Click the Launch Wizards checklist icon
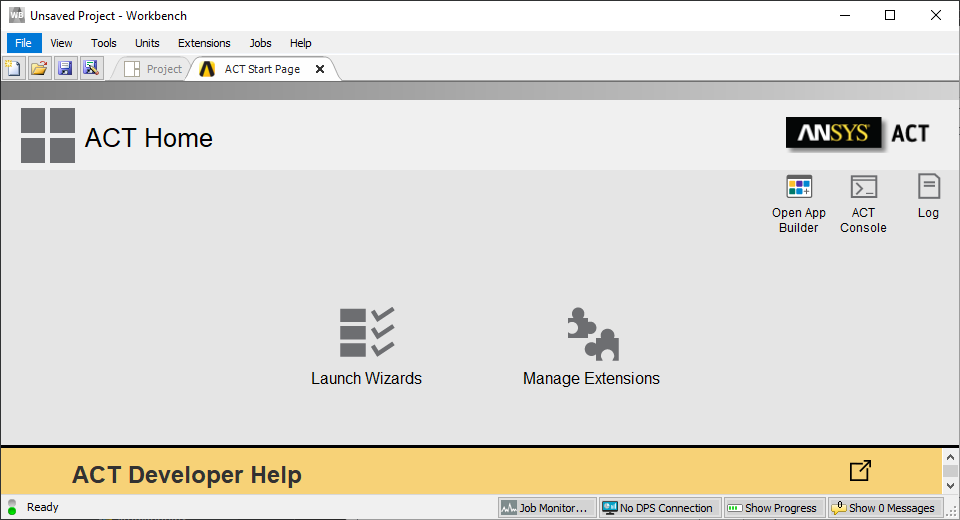Viewport: 960px width, 520px height. 367,332
